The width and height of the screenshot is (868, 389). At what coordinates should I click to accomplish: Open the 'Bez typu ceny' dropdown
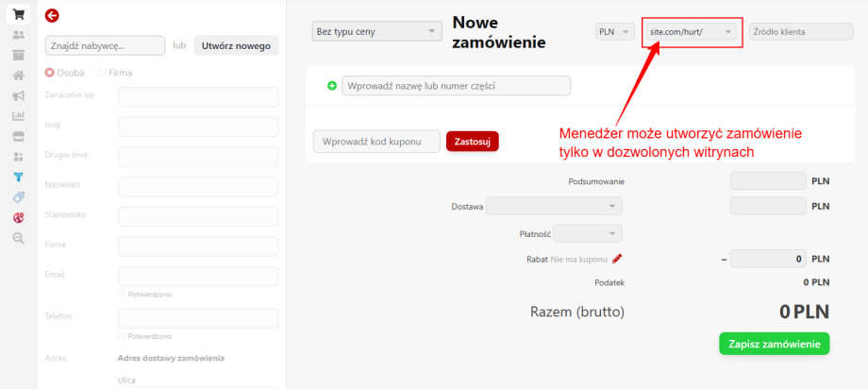[x=376, y=32]
